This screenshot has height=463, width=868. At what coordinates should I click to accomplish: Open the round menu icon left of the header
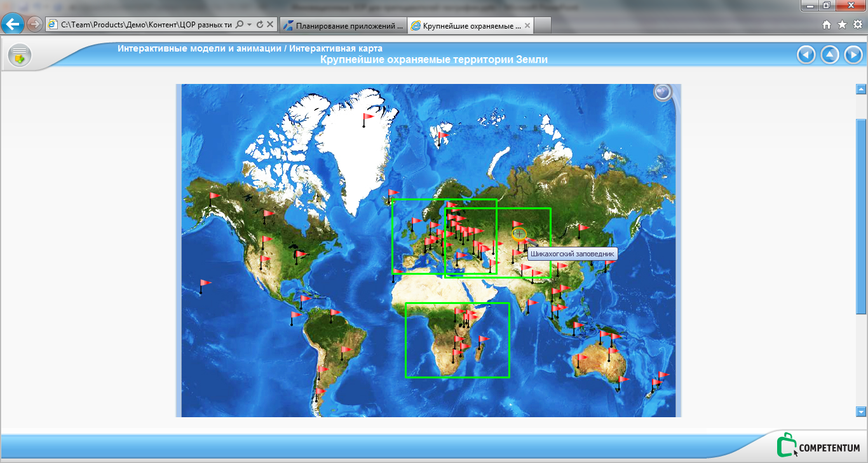point(20,55)
